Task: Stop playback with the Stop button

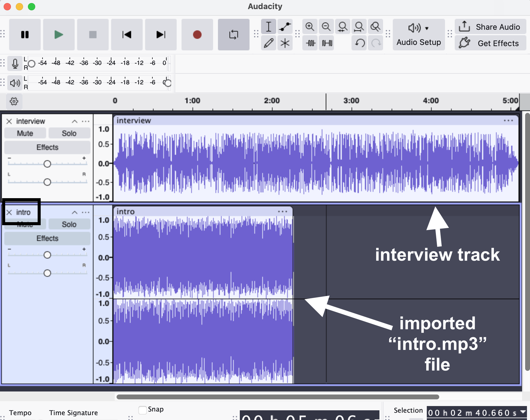Action: 93,35
